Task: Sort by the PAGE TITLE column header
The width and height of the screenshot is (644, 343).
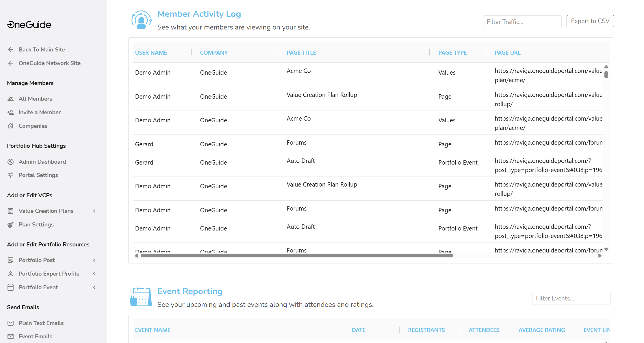Action: [x=301, y=53]
